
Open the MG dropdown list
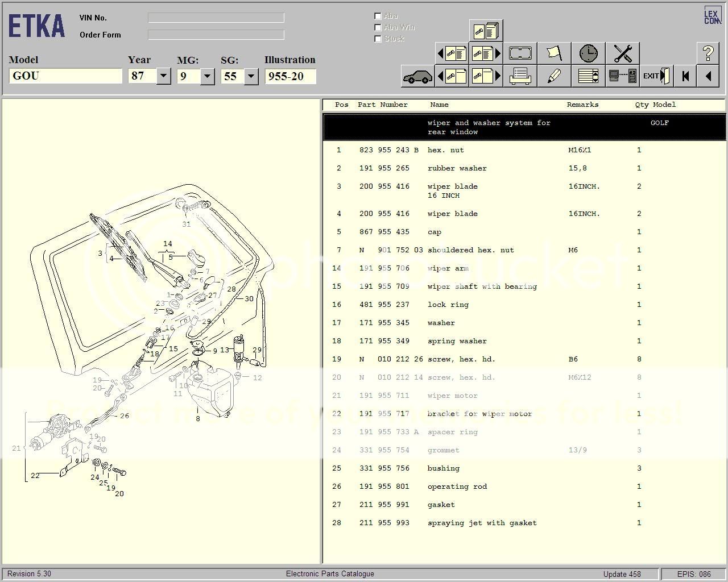pos(207,76)
